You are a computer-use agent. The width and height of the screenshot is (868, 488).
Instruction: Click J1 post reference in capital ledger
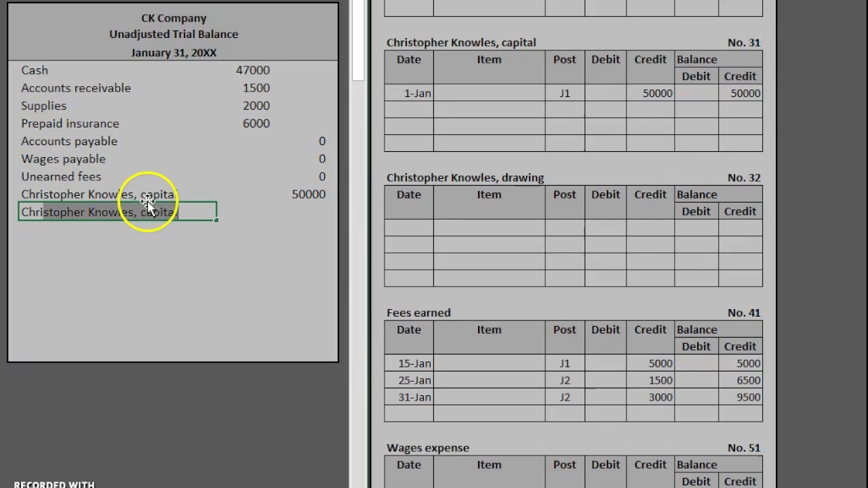click(x=565, y=94)
